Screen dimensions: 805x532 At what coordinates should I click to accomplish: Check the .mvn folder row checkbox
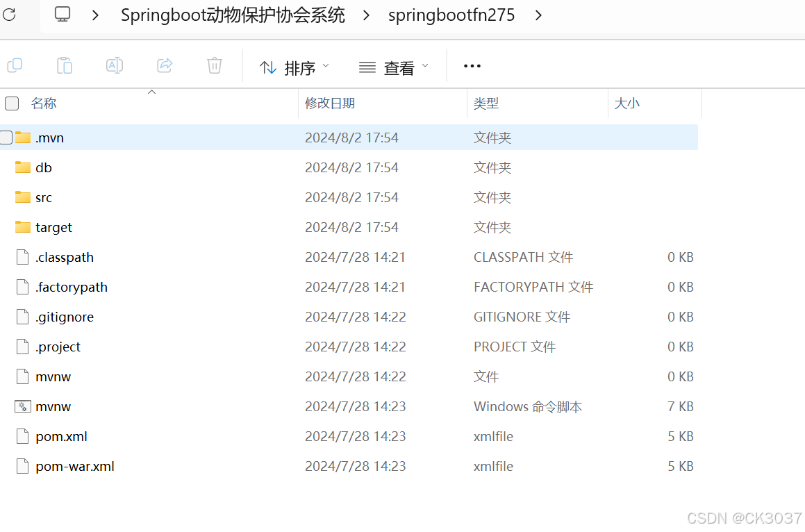[6, 138]
